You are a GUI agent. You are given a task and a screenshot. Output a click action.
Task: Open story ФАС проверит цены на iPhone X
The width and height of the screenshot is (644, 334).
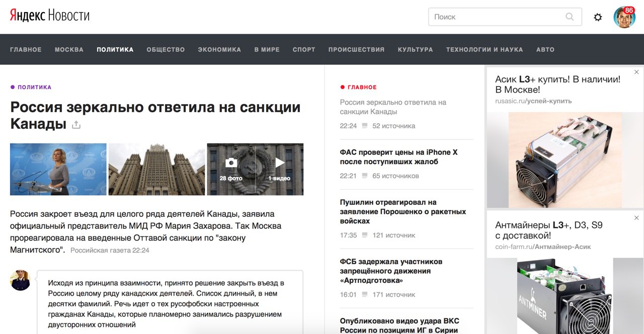[x=398, y=157]
